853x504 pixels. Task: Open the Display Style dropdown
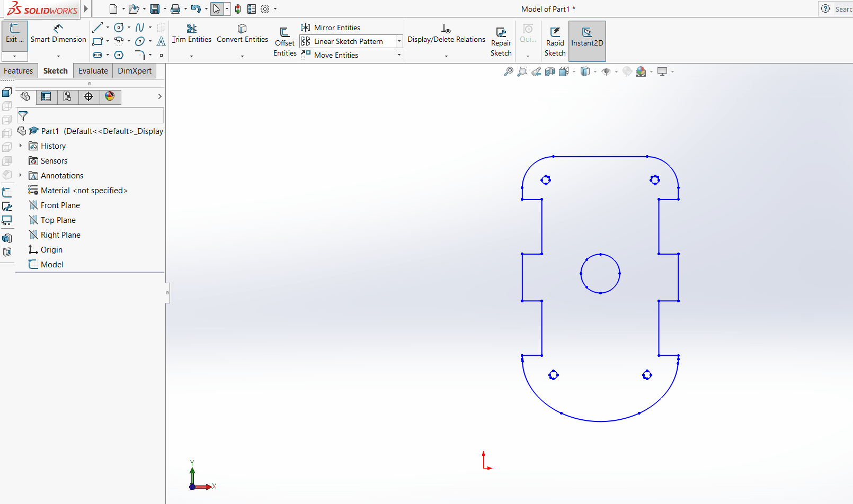coord(595,71)
